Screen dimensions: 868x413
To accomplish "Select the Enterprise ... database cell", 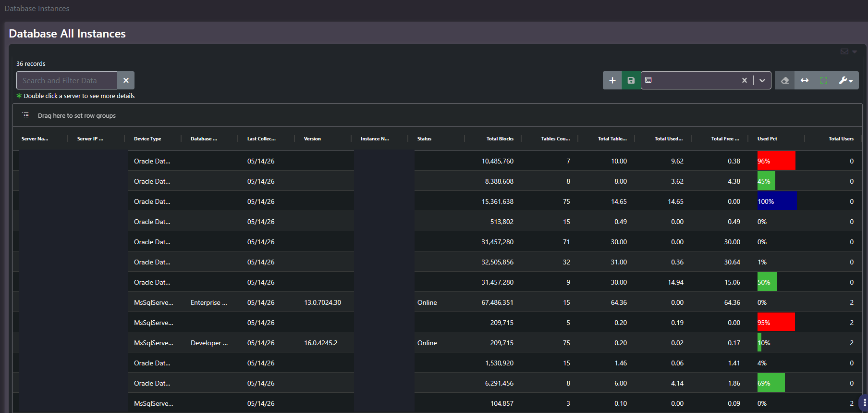I will tap(209, 302).
